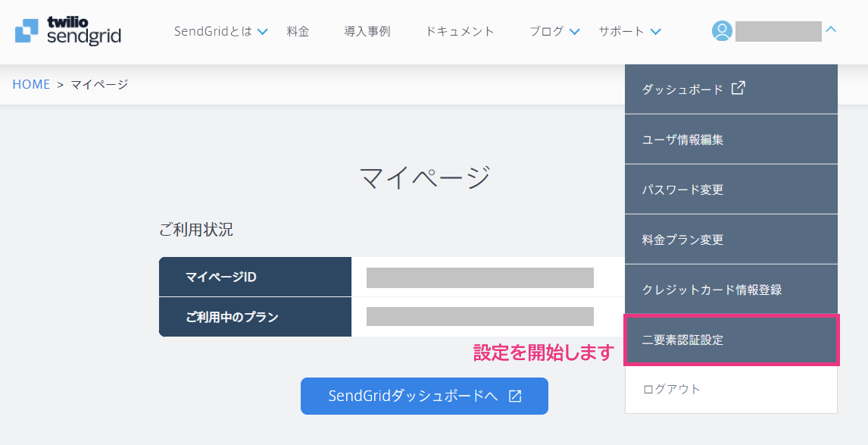Click the user profile avatar icon

[x=723, y=32]
